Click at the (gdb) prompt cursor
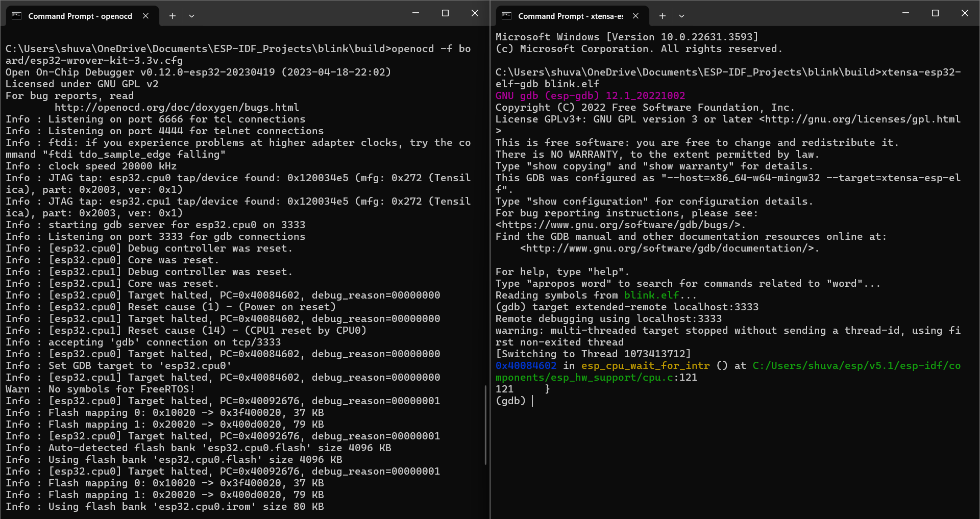 click(x=532, y=401)
